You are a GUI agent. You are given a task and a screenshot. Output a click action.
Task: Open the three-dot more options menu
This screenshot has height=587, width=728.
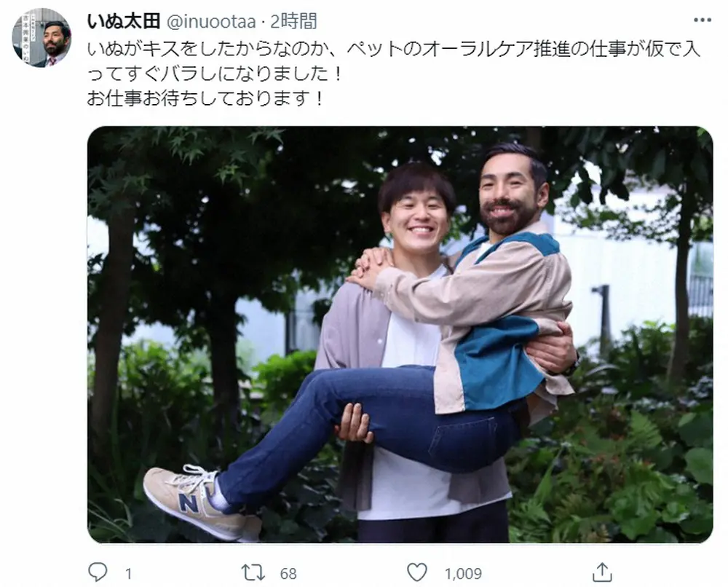[703, 20]
